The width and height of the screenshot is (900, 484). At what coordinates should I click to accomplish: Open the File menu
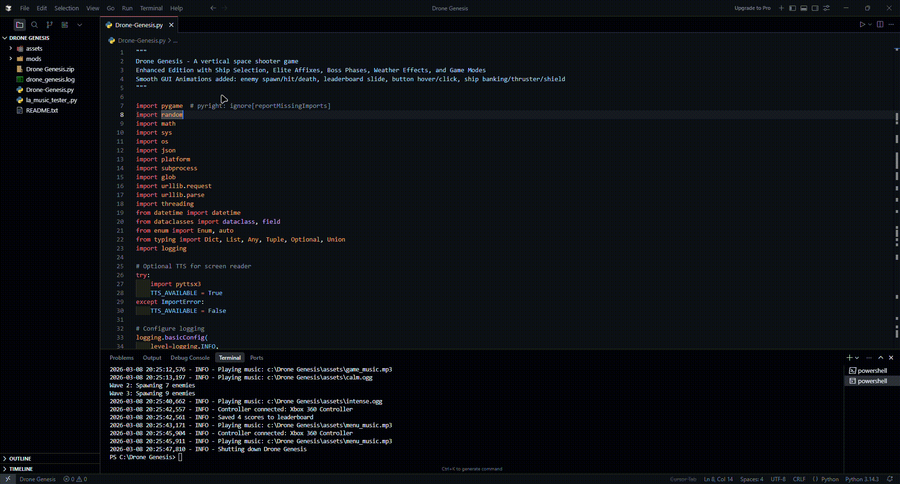(25, 8)
